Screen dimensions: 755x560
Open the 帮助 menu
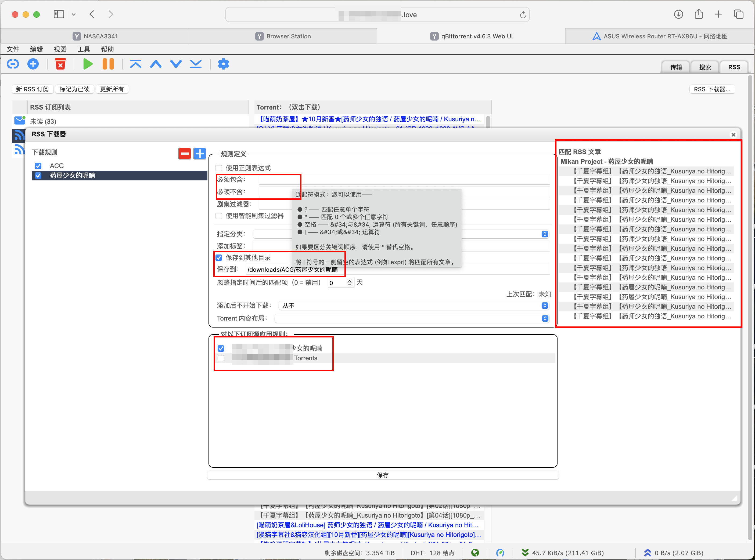(x=107, y=49)
